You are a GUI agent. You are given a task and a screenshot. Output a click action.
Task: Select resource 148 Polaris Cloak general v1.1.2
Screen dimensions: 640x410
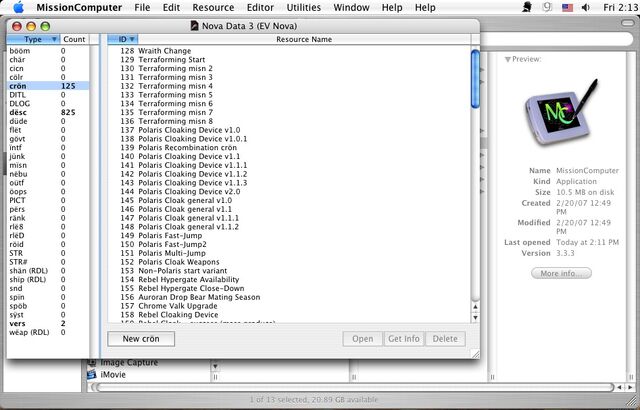click(x=289, y=226)
